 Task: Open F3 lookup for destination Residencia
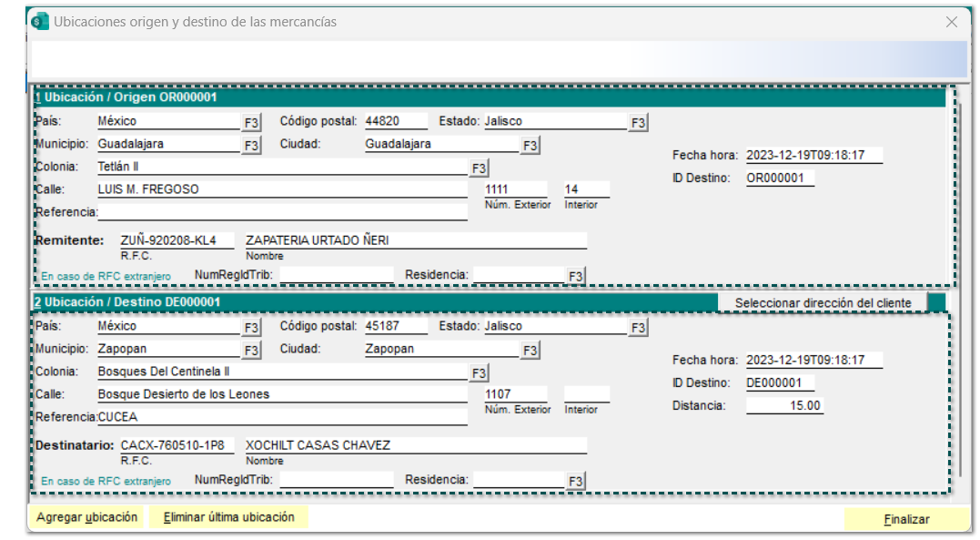point(575,481)
